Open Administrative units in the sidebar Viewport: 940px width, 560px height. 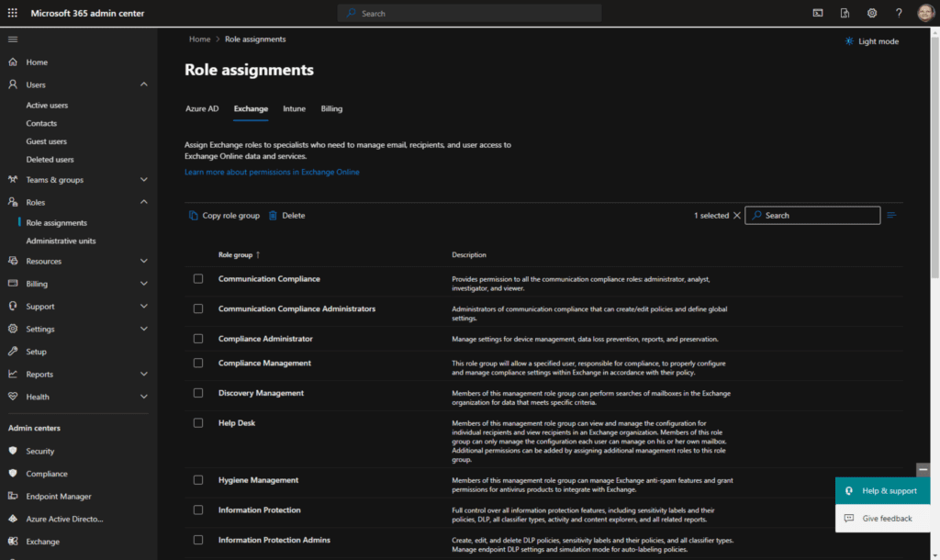[61, 241]
